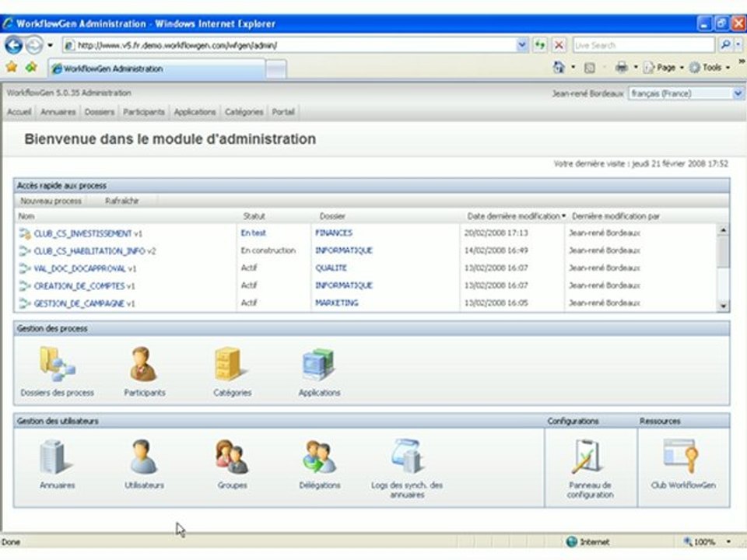Viewport: 747px width, 560px height.
Task: Open the QUALITE dossier link
Action: 331,268
